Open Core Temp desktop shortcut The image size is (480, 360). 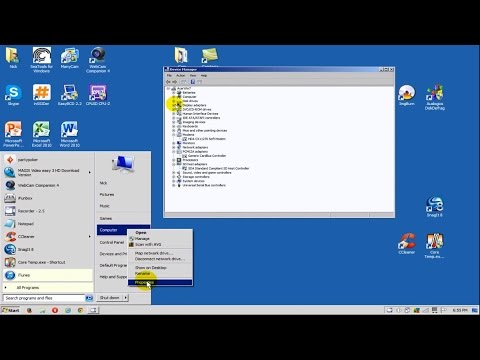pyautogui.click(x=435, y=246)
